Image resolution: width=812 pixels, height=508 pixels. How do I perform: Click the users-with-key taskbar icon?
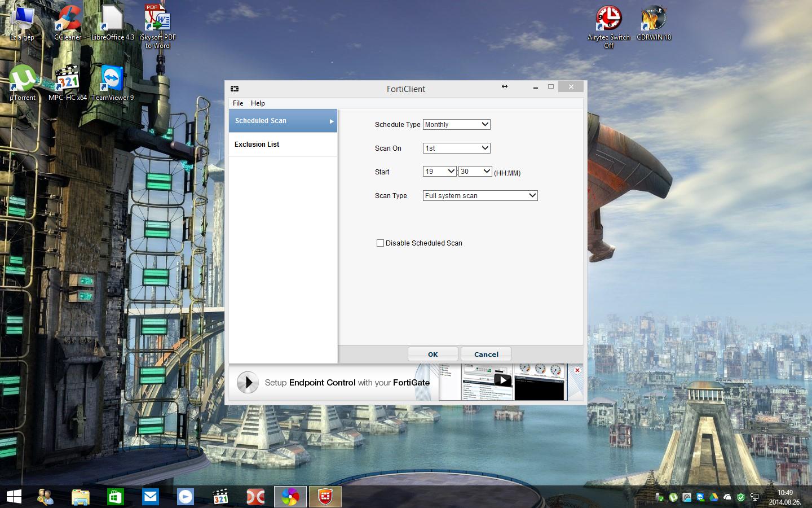click(46, 497)
